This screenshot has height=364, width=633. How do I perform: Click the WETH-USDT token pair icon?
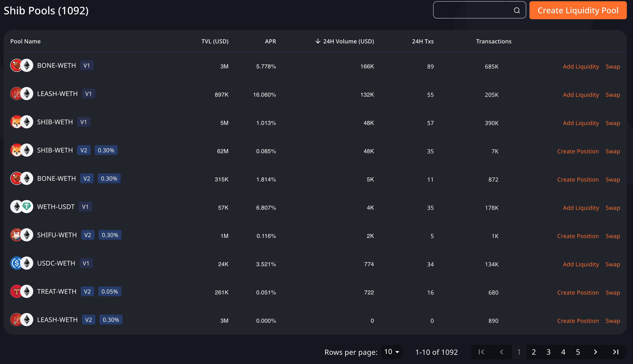(x=22, y=207)
